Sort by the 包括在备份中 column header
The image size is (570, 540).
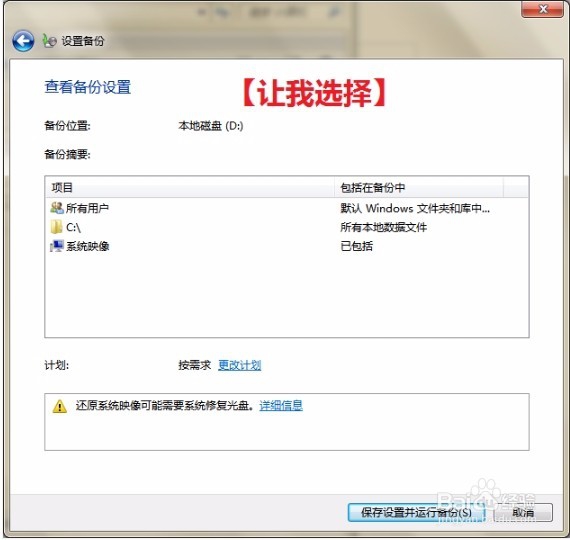[419, 188]
